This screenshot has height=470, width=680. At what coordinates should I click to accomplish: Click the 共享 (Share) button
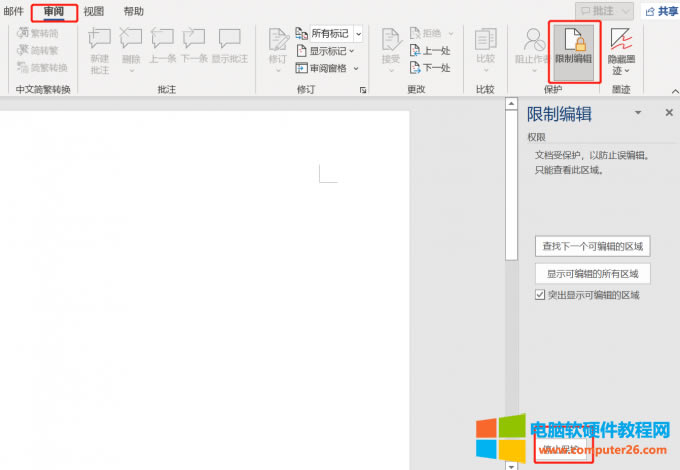[x=660, y=11]
